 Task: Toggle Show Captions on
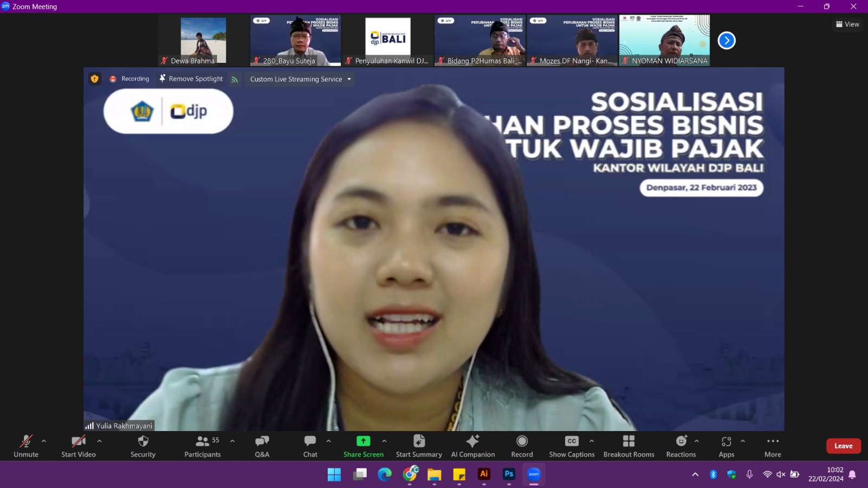(571, 446)
